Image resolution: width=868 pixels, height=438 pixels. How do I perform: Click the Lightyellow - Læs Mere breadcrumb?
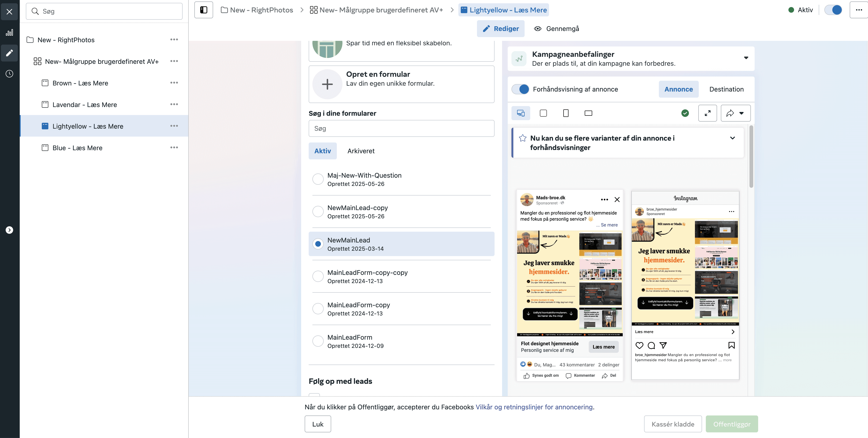point(503,10)
